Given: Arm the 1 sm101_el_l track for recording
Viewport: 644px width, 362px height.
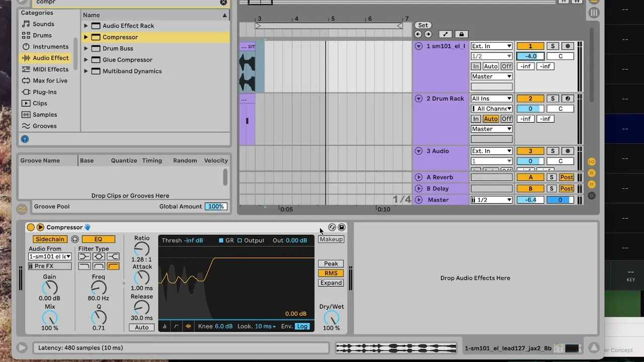Looking at the screenshot, I should (x=568, y=46).
